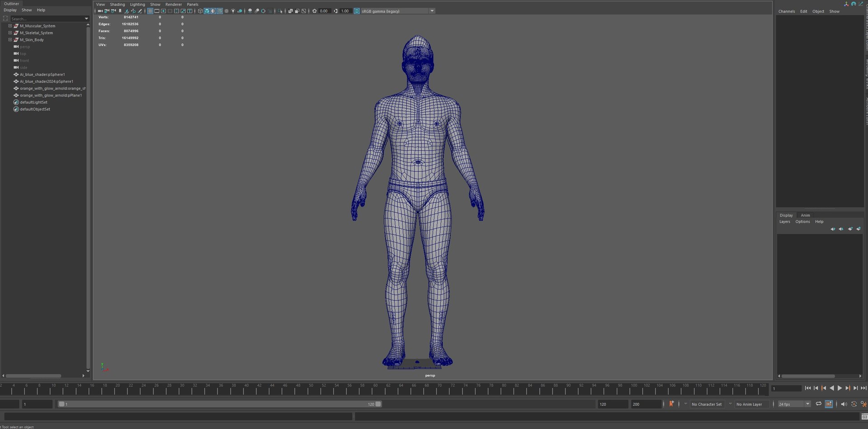Open the sRGB gamma (legacy) dropdown
Screen dimensions: 868x429
click(398, 11)
